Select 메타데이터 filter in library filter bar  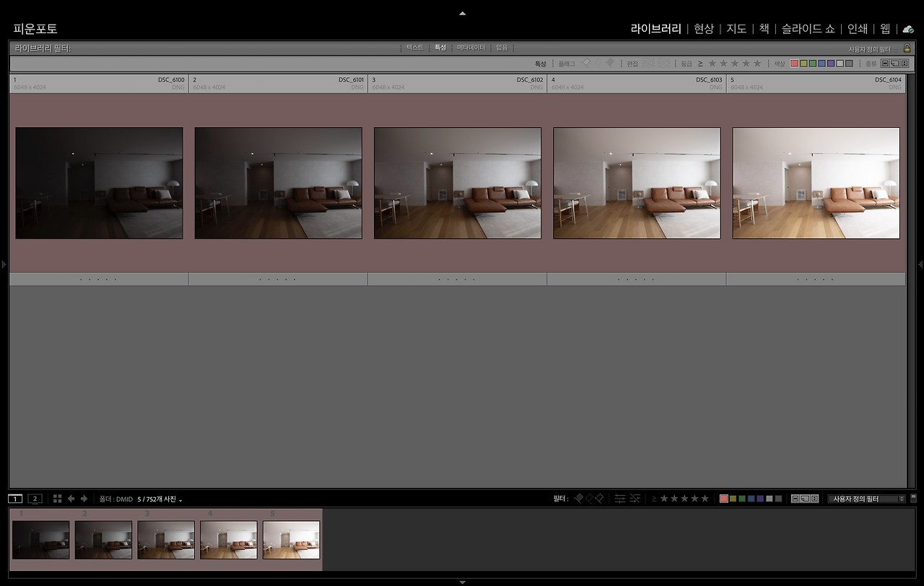(x=471, y=48)
